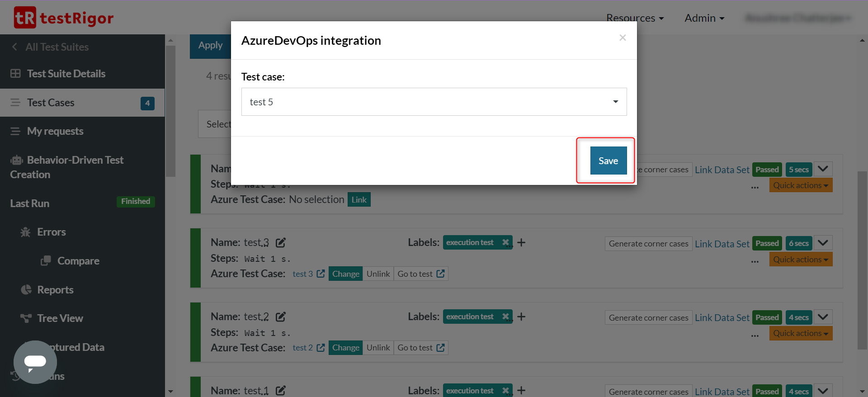Screen dimensions: 868x397
Task: Expand test 3 details chevron
Action: coord(823,243)
